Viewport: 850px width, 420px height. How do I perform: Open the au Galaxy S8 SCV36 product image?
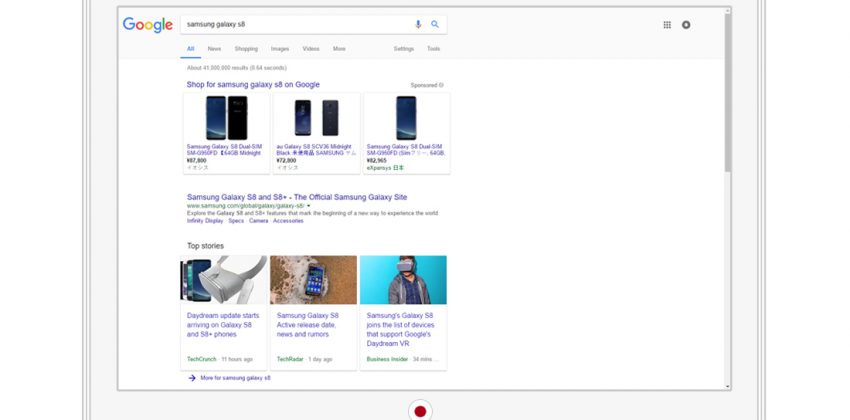(317, 118)
